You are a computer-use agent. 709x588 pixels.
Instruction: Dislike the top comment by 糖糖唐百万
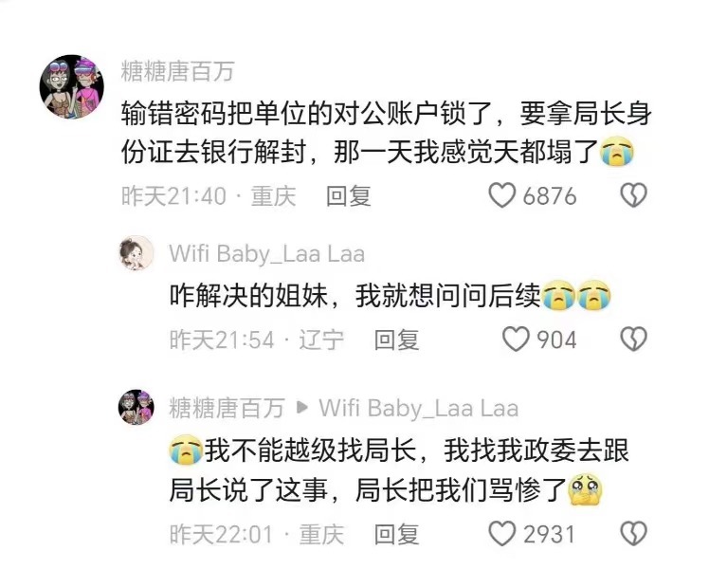click(x=633, y=195)
